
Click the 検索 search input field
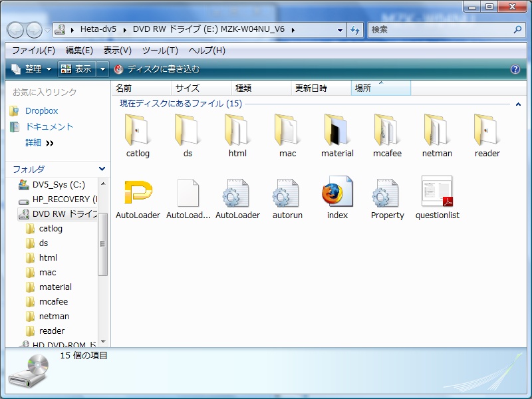440,30
